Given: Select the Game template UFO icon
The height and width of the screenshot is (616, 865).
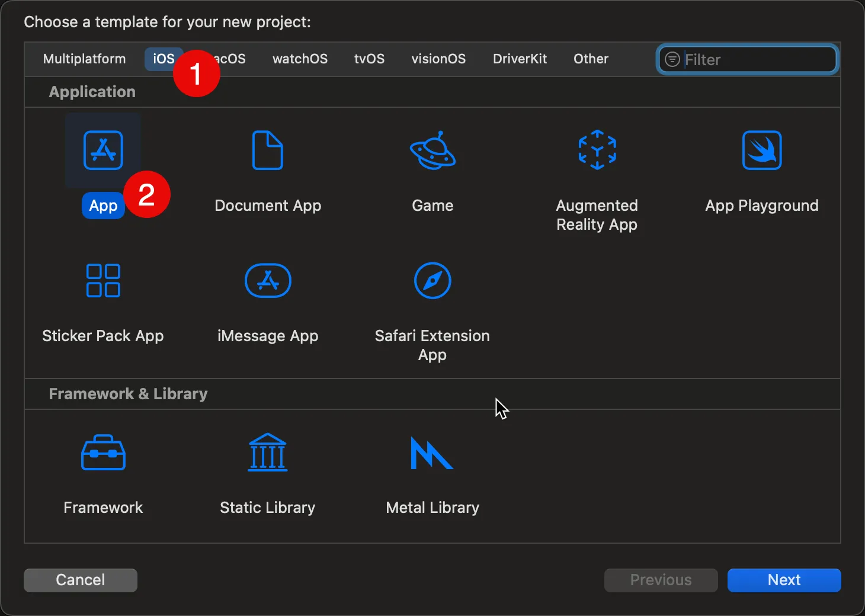Looking at the screenshot, I should [432, 150].
